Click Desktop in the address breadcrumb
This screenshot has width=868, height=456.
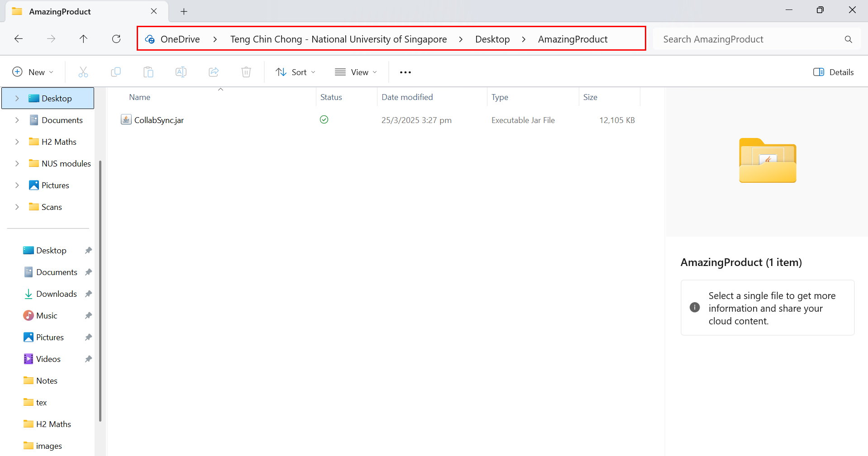[492, 39]
